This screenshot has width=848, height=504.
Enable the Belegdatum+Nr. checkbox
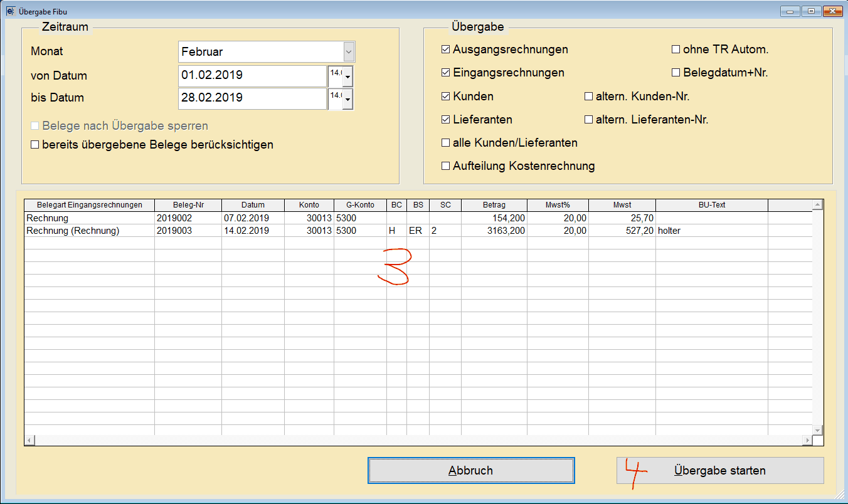(x=676, y=73)
